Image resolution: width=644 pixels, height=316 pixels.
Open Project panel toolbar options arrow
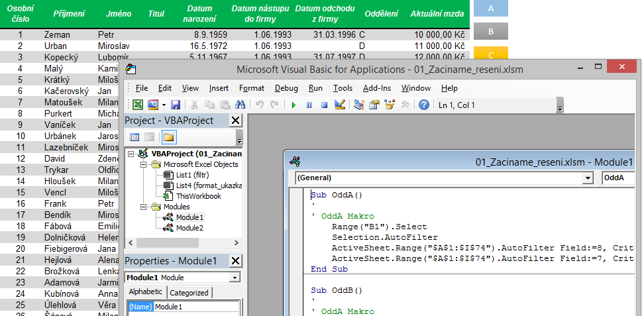coord(239,137)
